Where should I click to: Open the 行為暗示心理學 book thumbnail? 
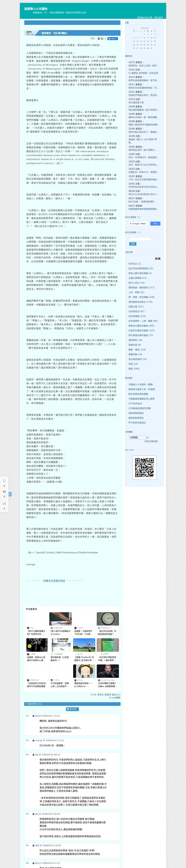tap(37, 645)
